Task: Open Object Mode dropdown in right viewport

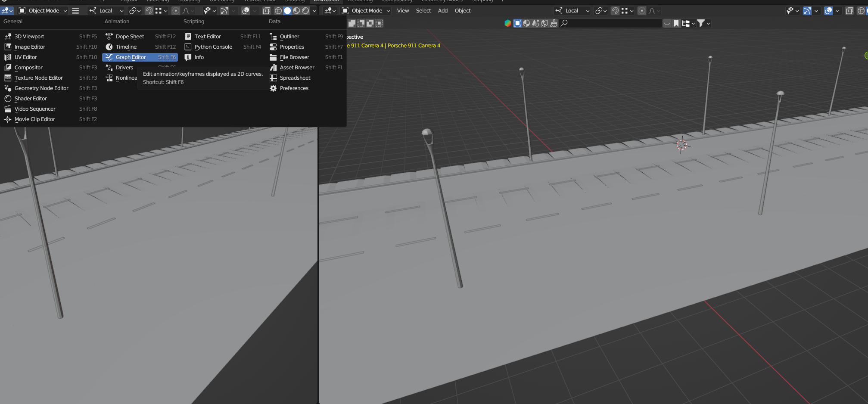Action: [366, 11]
